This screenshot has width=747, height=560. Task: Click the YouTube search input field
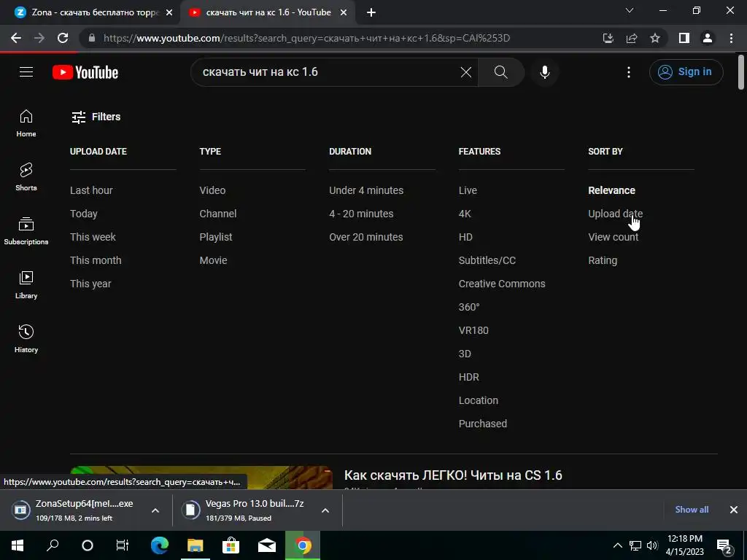(329, 72)
